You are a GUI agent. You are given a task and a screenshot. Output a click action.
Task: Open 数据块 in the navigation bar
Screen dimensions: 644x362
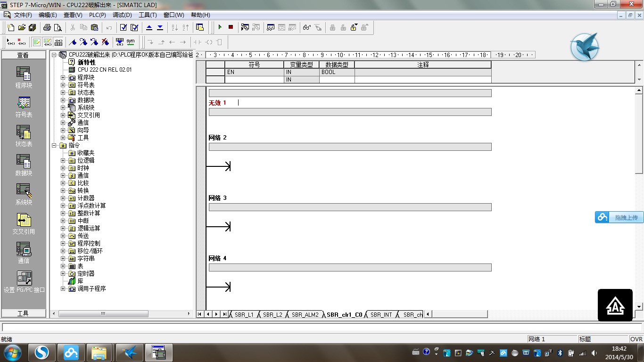pyautogui.click(x=24, y=165)
